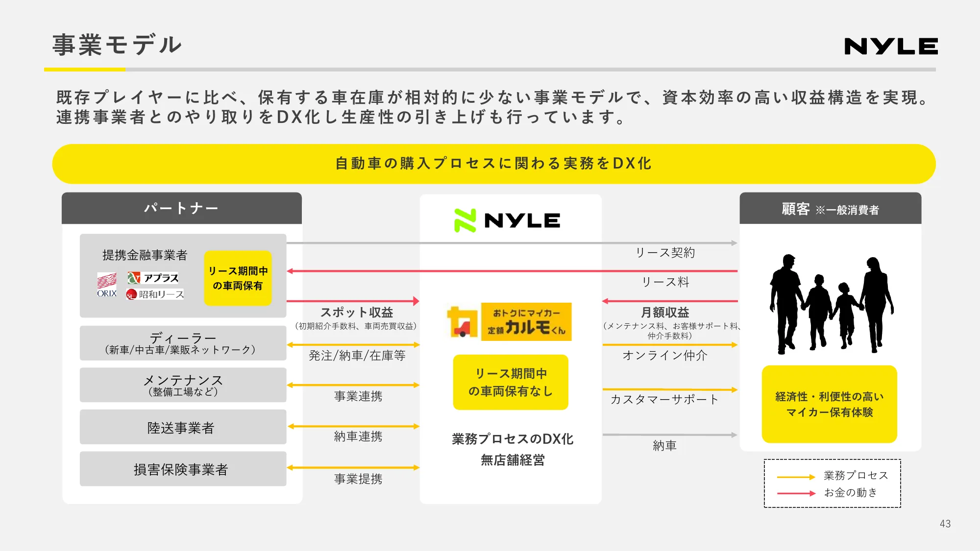Click the リース契約 label
Screen dimensions: 980x551
click(665, 253)
